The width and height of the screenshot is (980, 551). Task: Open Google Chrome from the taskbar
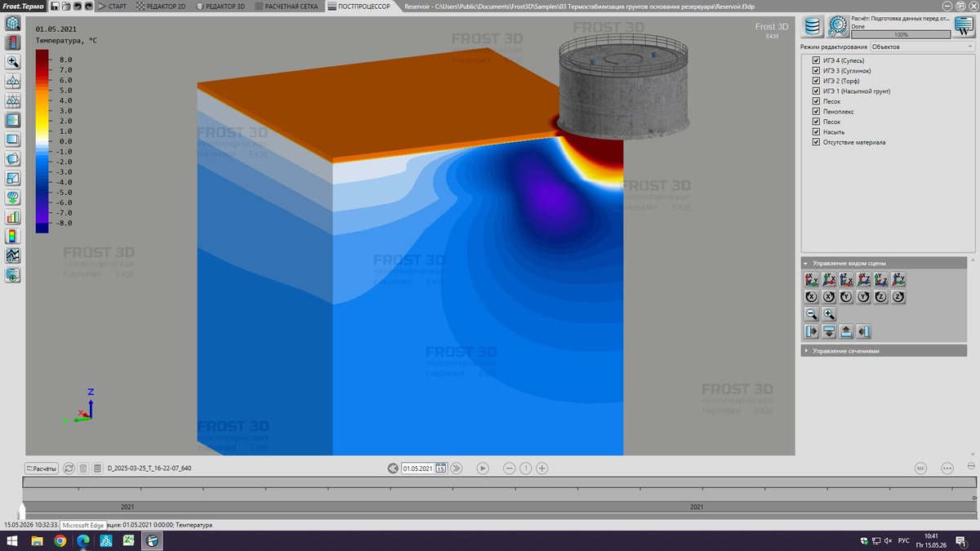60,540
